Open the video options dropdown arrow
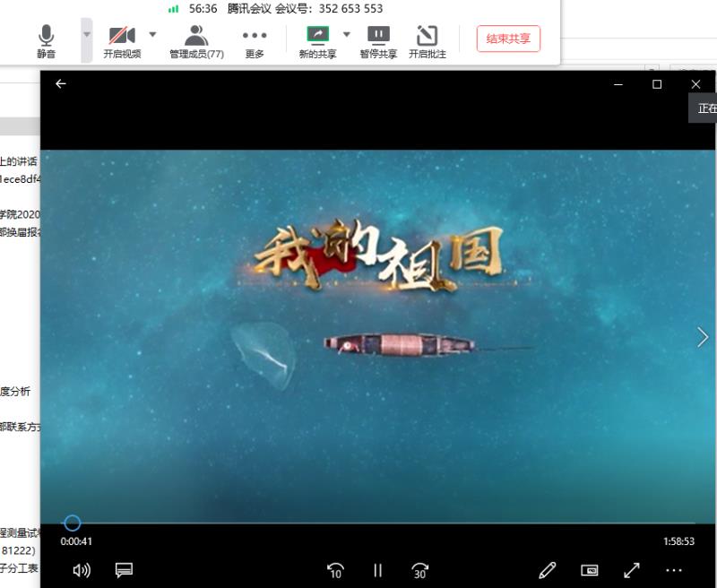Viewport: 717px width, 588px height. coord(152,35)
